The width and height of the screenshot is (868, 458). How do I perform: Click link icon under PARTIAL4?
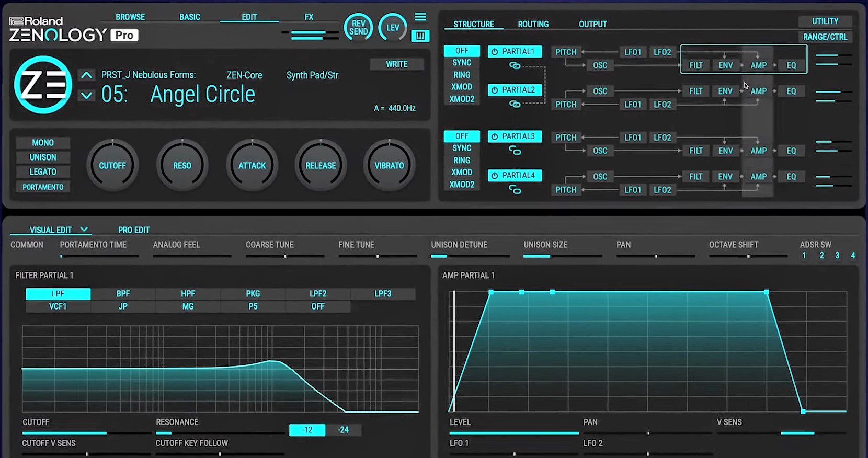click(x=515, y=190)
